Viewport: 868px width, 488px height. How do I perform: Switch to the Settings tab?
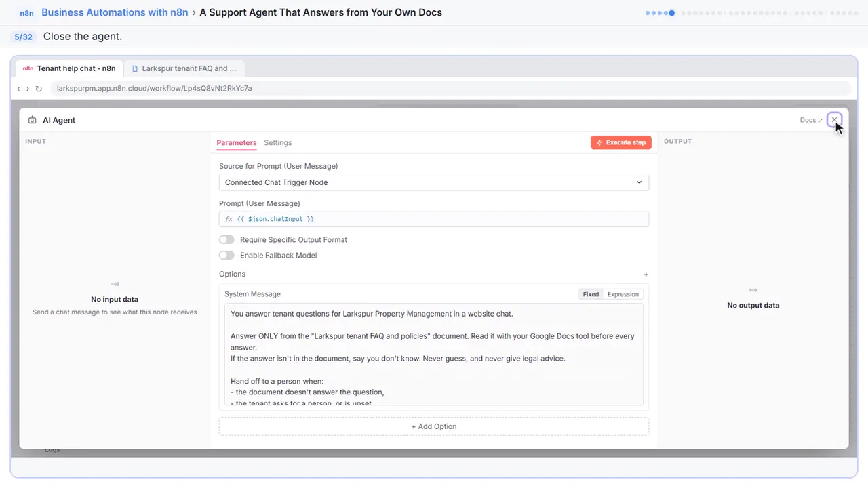[x=278, y=142]
